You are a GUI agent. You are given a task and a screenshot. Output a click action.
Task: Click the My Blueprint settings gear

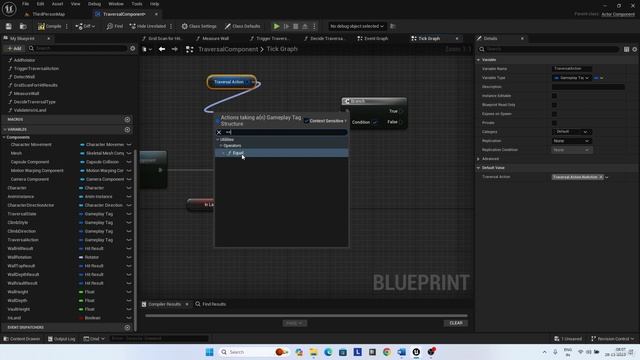pos(132,48)
